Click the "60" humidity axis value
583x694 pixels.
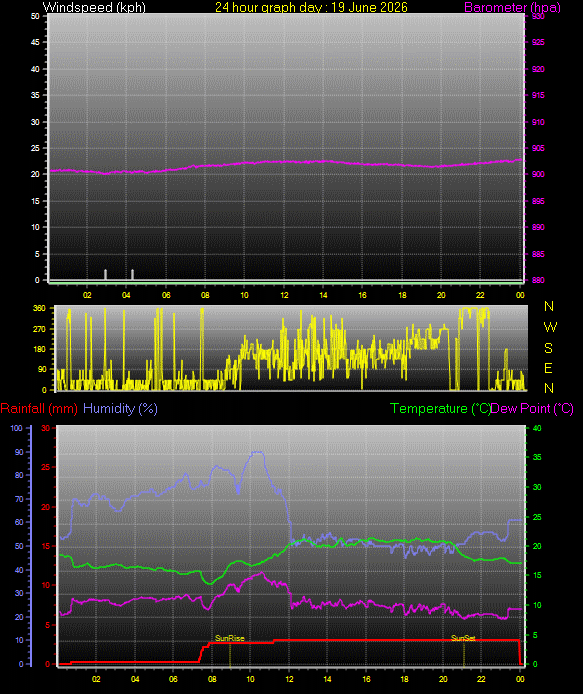point(19,522)
